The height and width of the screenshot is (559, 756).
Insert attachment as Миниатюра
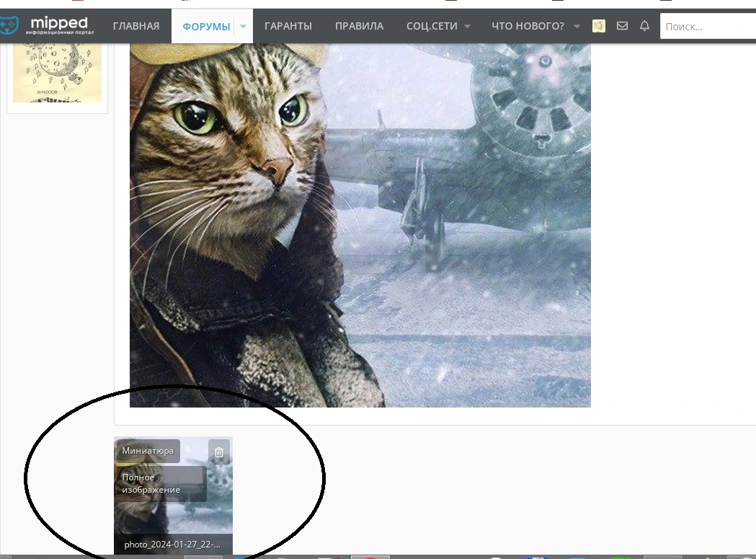tap(148, 451)
